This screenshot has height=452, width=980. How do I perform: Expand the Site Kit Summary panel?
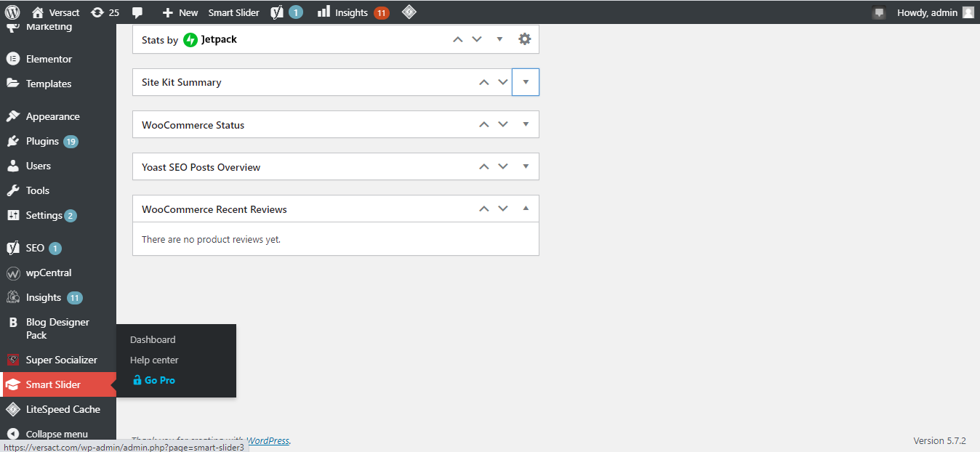(x=526, y=82)
